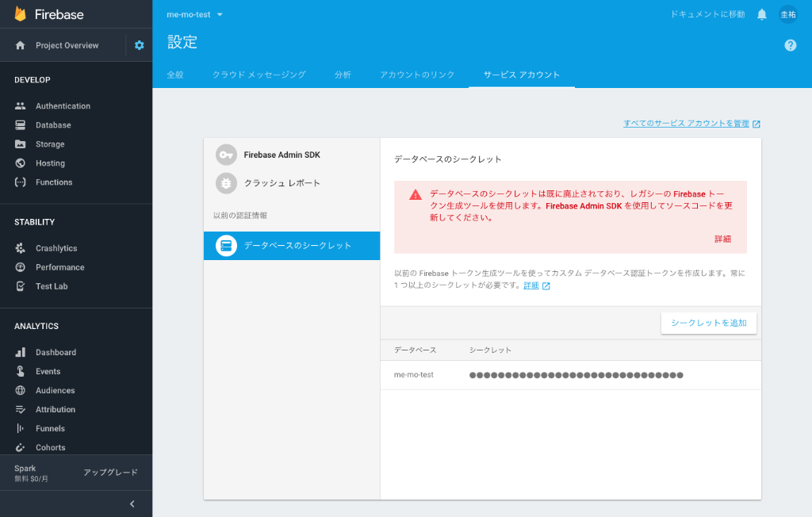Image resolution: width=812 pixels, height=517 pixels.
Task: Open the project settings gear icon
Action: [x=140, y=45]
